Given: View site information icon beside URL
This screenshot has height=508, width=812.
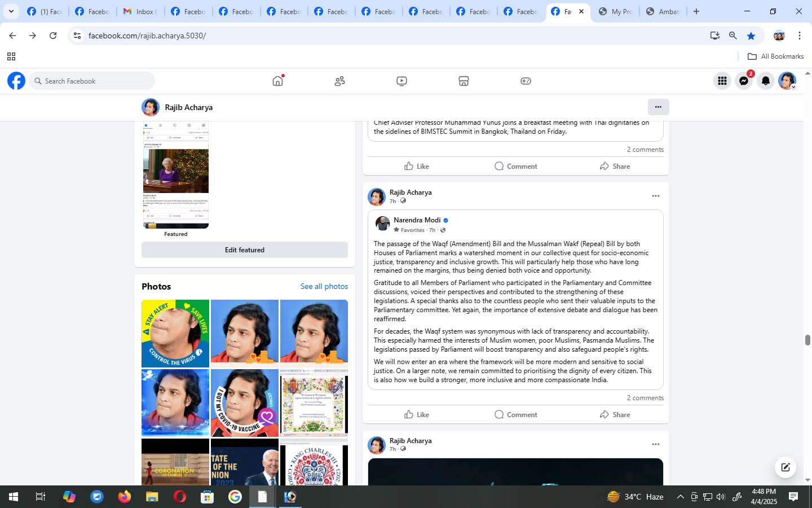Looking at the screenshot, I should 77,36.
